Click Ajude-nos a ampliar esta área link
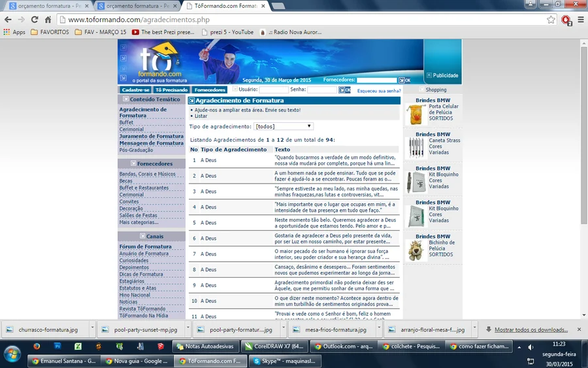 pyautogui.click(x=247, y=110)
